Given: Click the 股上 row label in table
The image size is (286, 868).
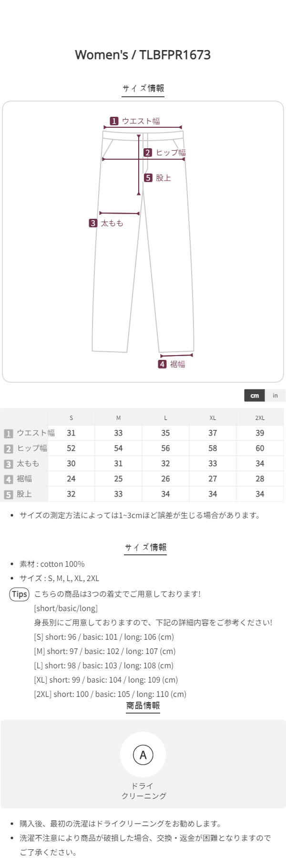Looking at the screenshot, I should (24, 494).
